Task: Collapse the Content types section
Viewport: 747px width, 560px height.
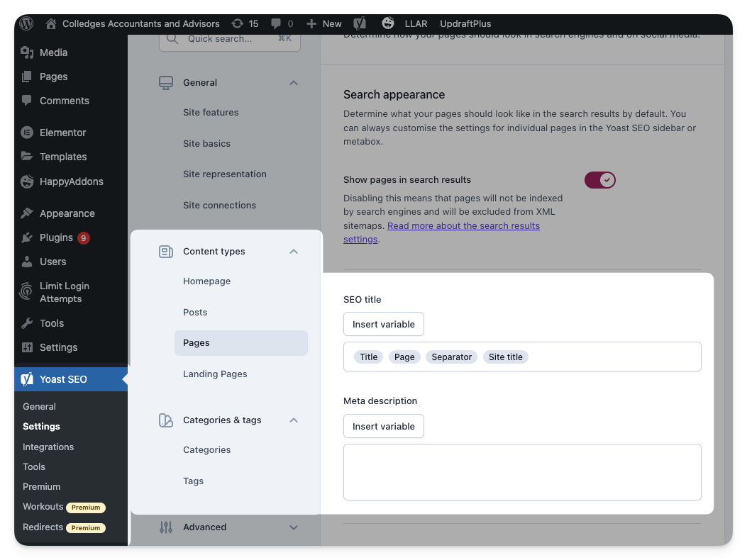Action: tap(294, 252)
